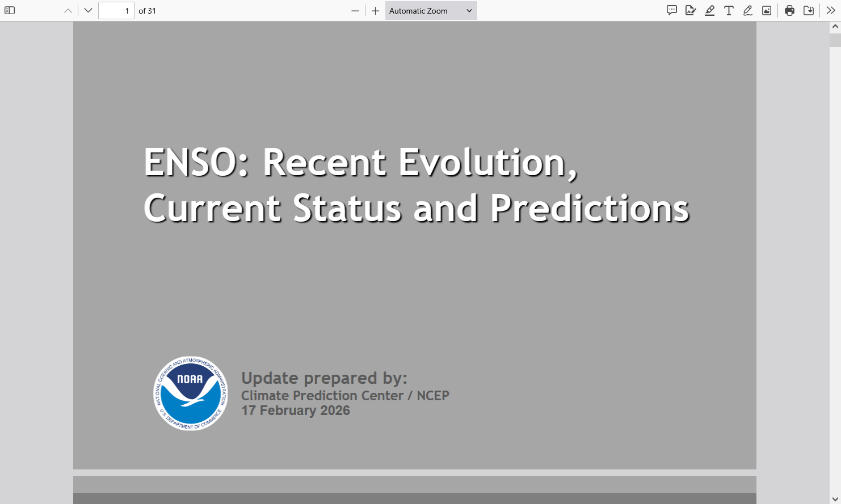
Task: Save the PDF file
Action: [x=809, y=10]
